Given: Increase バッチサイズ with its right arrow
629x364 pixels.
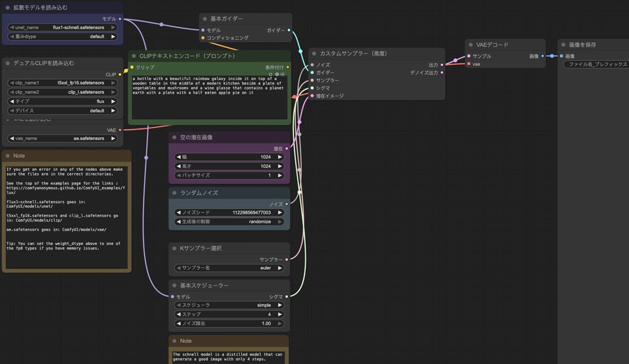Looking at the screenshot, I should (x=280, y=176).
